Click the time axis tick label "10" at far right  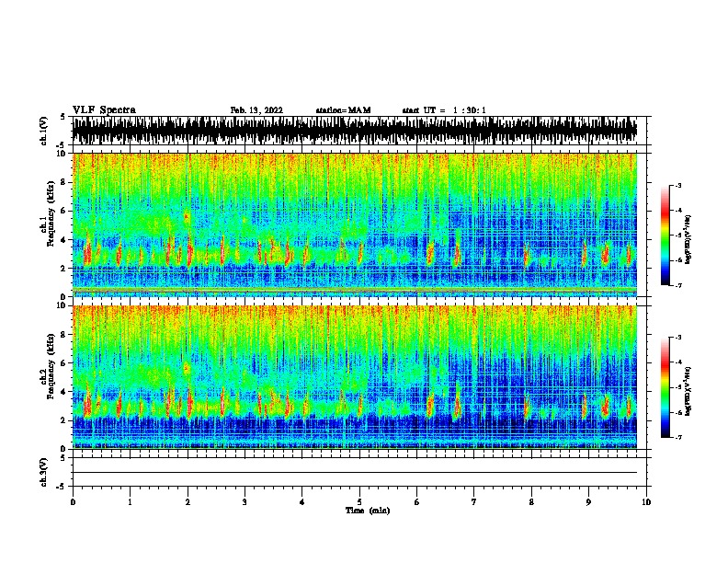[646, 502]
